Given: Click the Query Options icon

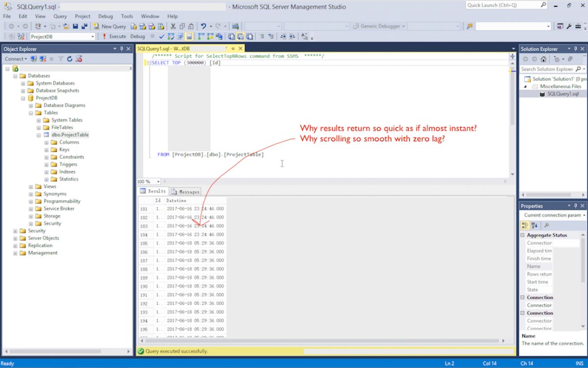Looking at the screenshot, I should (x=180, y=37).
